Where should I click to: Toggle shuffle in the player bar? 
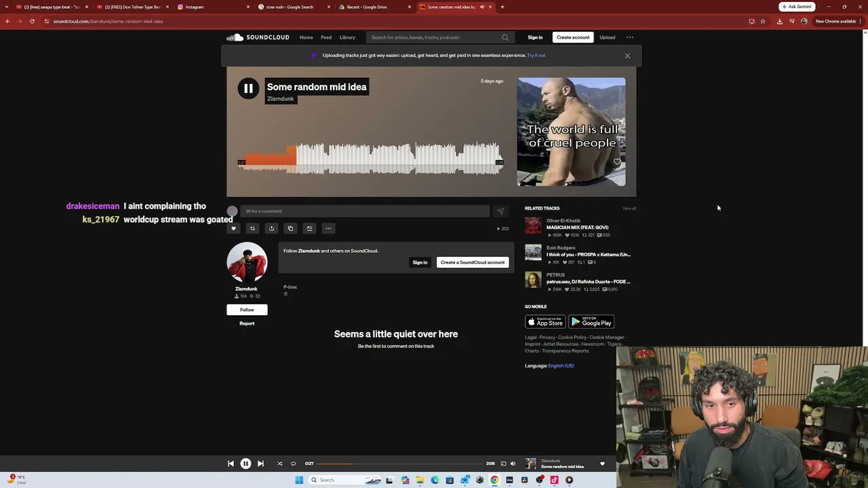click(279, 464)
